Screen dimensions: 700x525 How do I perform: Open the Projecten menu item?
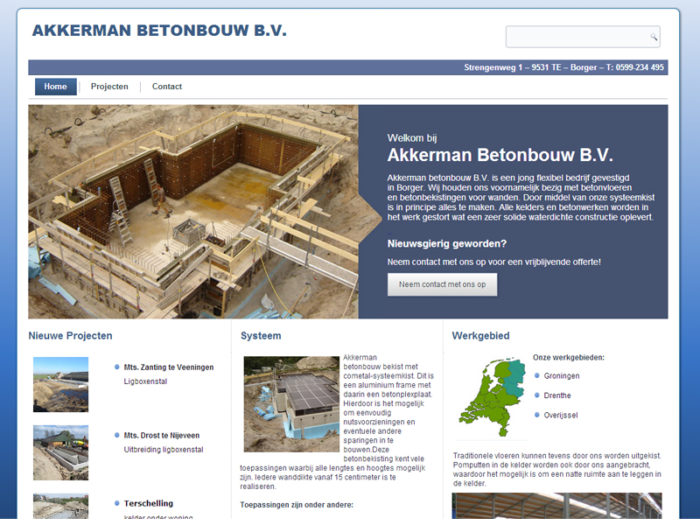(x=109, y=87)
